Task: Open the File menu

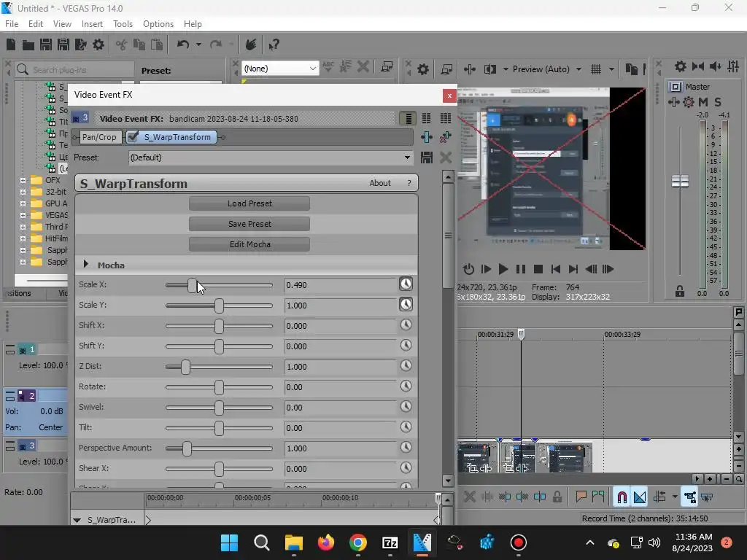Action: [12, 24]
